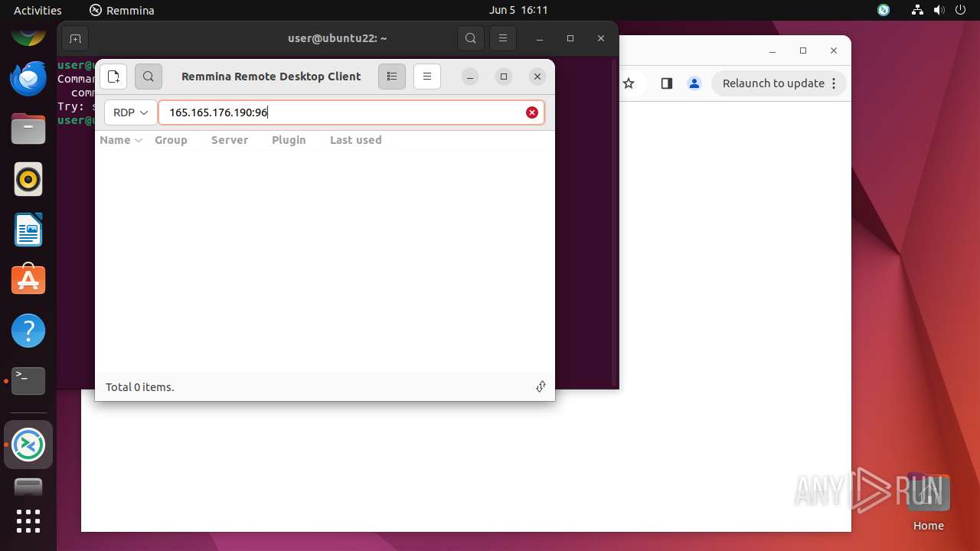980x551 pixels.
Task: Close the Remmina window
Action: tap(537, 77)
